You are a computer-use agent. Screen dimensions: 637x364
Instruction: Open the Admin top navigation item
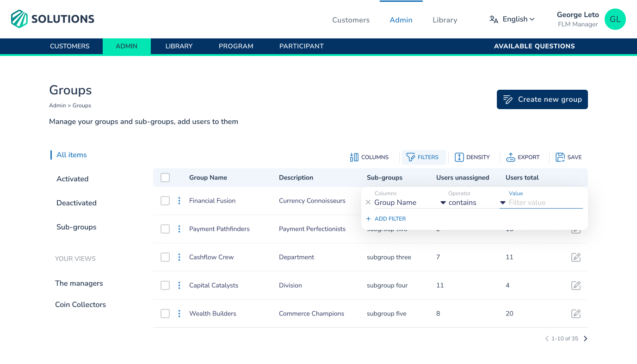401,20
